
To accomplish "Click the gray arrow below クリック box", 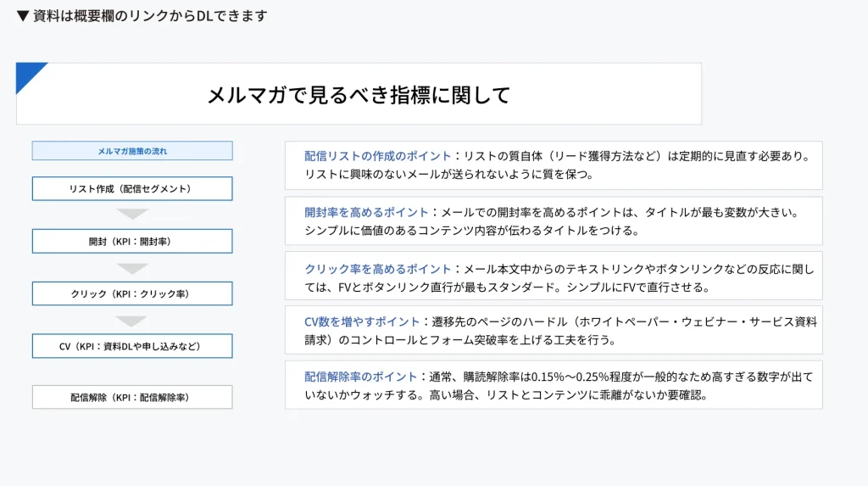I will (132, 321).
